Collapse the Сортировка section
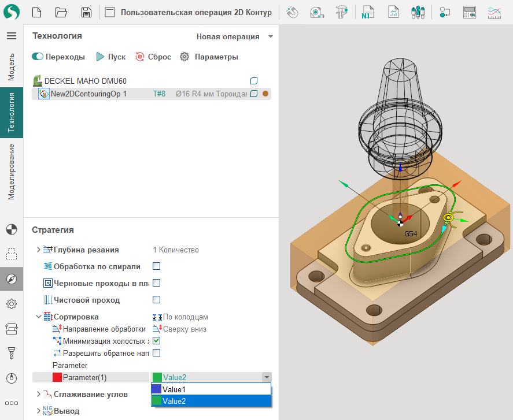This screenshot has width=513, height=420. point(39,317)
